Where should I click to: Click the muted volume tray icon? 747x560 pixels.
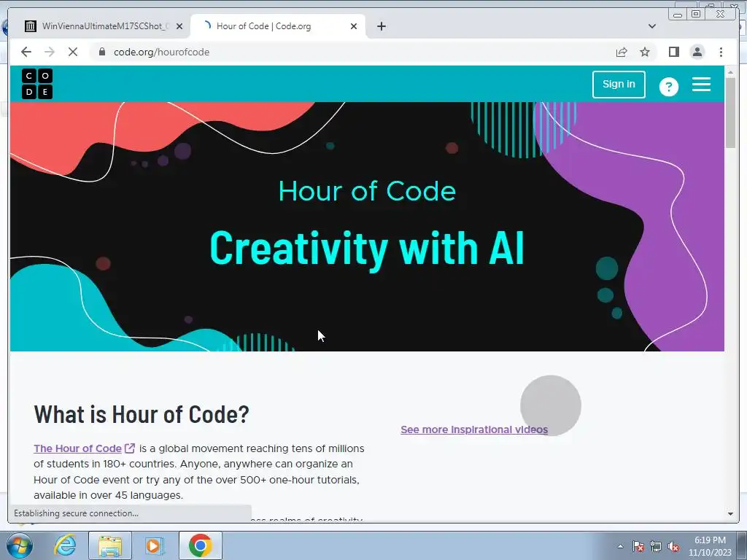(x=673, y=547)
